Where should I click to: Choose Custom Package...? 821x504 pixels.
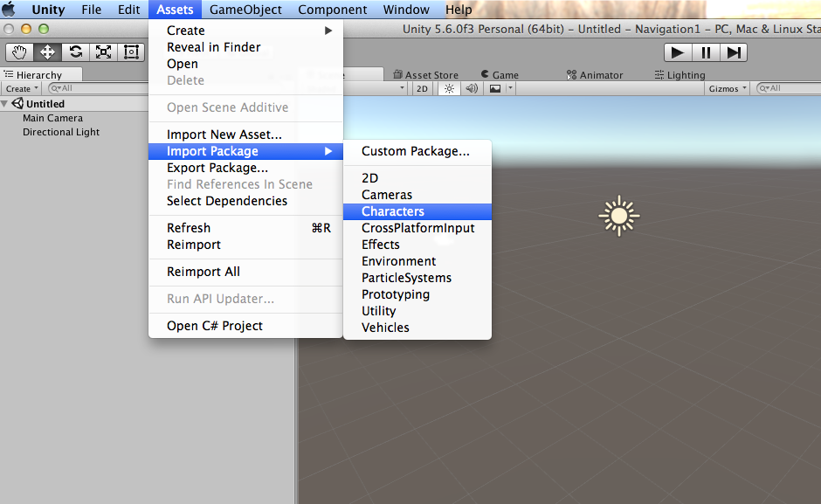click(417, 151)
